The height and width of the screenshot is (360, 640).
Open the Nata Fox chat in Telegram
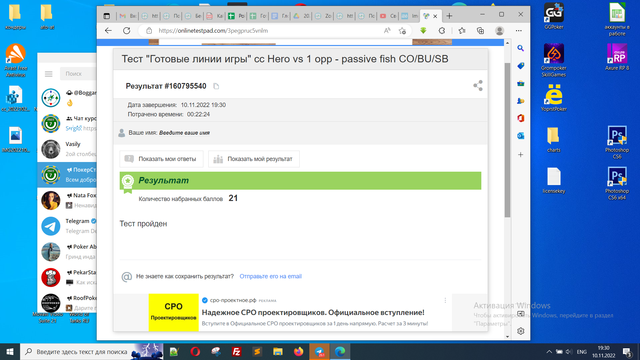67,200
